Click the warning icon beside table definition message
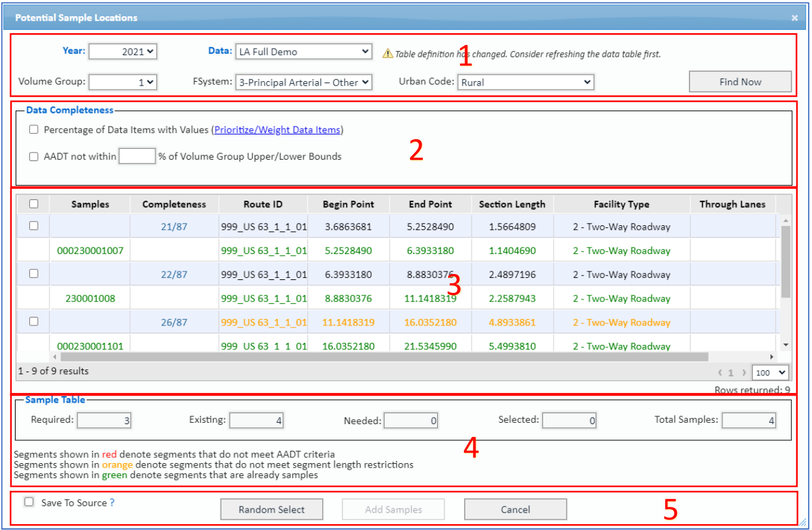Image resolution: width=812 pixels, height=530 pixels. click(x=388, y=54)
